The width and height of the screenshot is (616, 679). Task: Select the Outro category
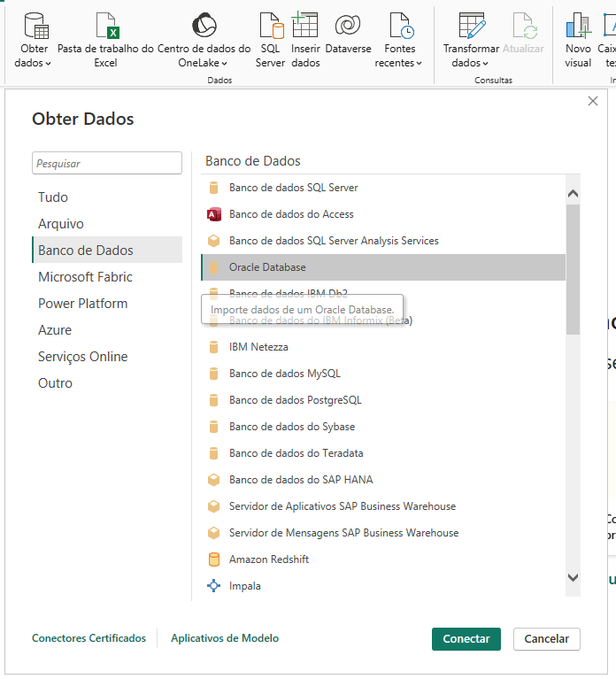tap(107, 383)
